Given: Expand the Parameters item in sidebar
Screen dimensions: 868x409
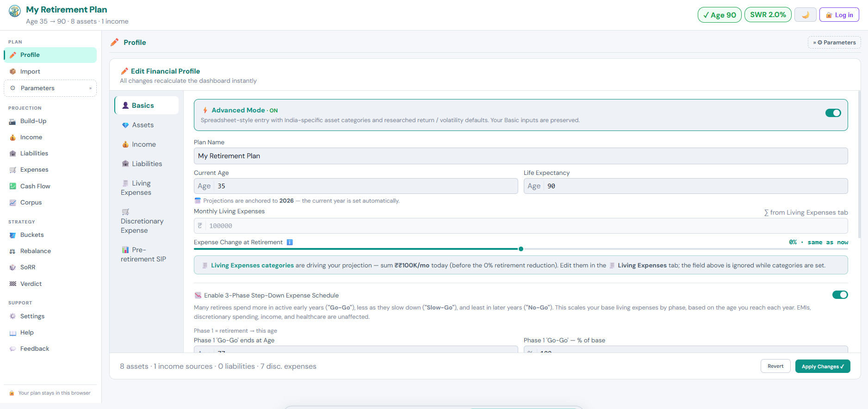Looking at the screenshot, I should click(50, 88).
